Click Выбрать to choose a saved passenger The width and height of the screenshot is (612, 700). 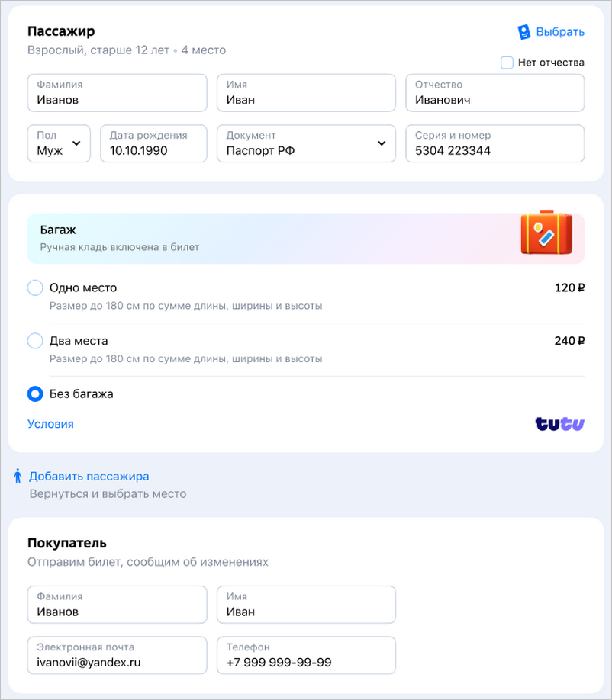(x=560, y=32)
